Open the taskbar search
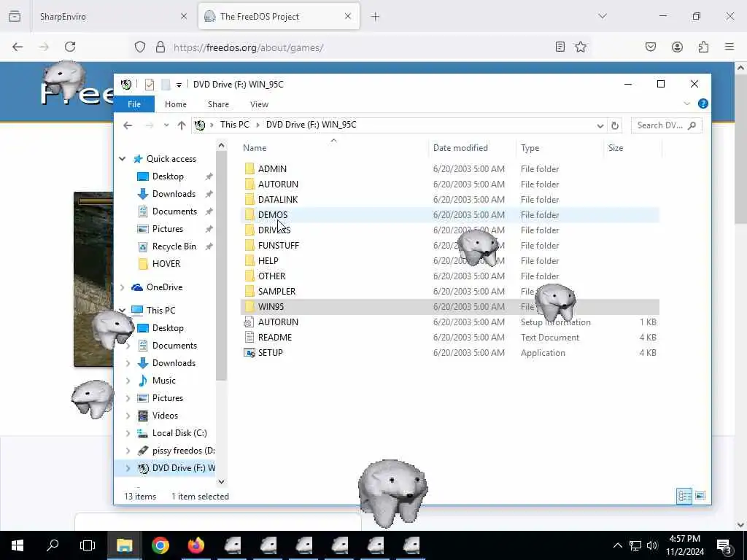The image size is (747, 560). [x=53, y=545]
